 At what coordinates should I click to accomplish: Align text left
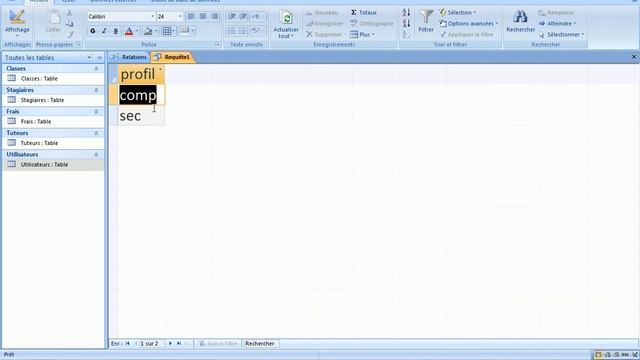pos(191,16)
